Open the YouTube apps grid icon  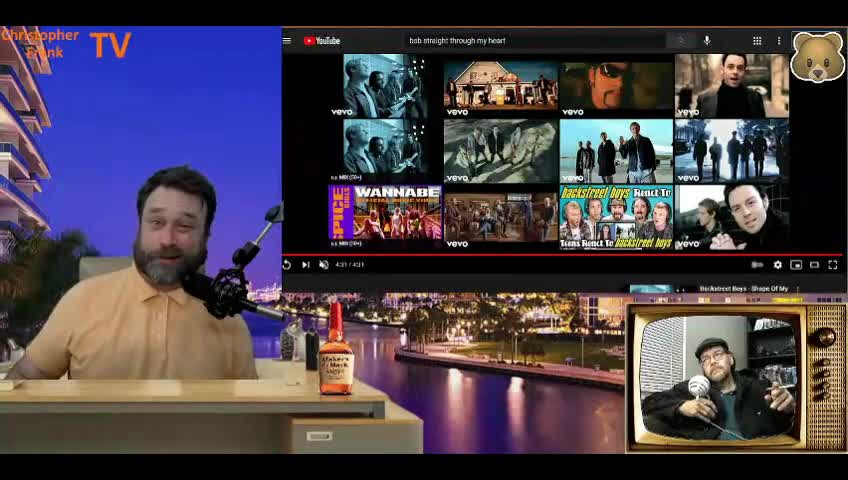coord(757,41)
